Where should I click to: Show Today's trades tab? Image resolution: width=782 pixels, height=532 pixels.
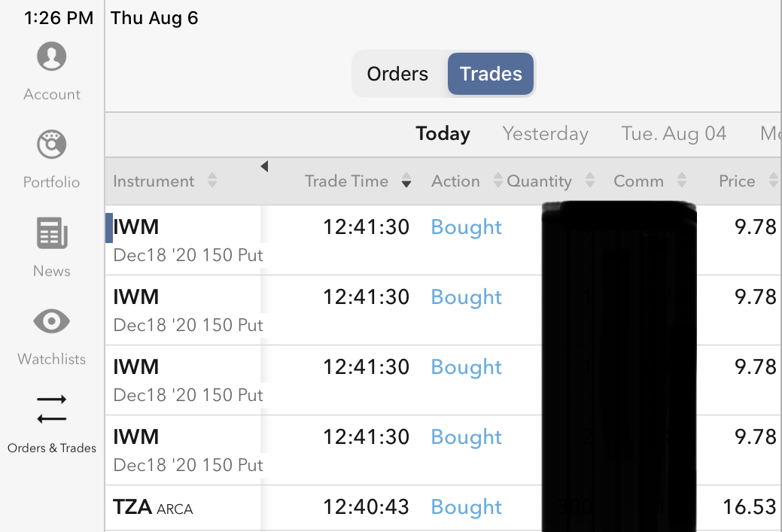(443, 134)
